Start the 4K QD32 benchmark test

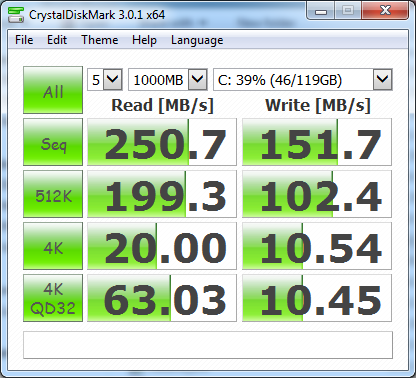53,298
